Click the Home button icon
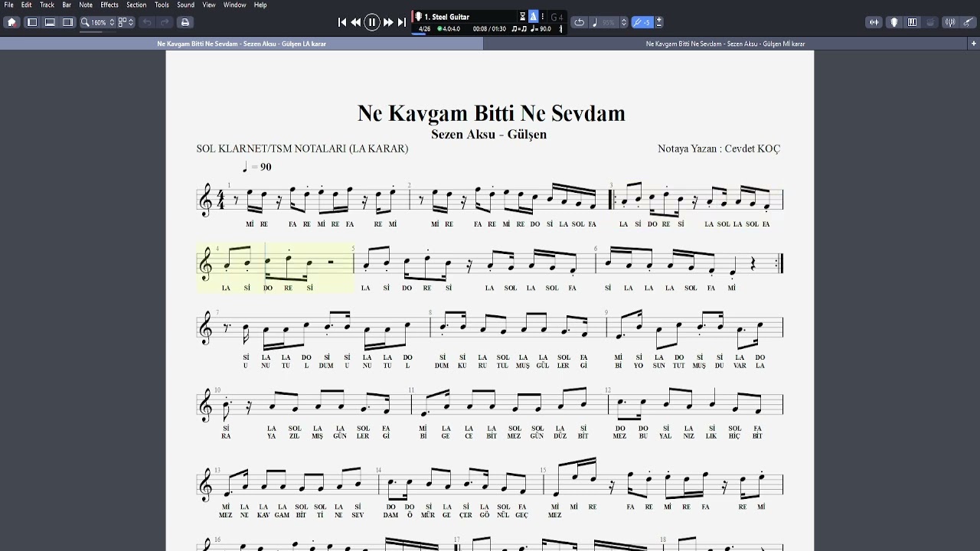The image size is (980, 551). point(11,22)
